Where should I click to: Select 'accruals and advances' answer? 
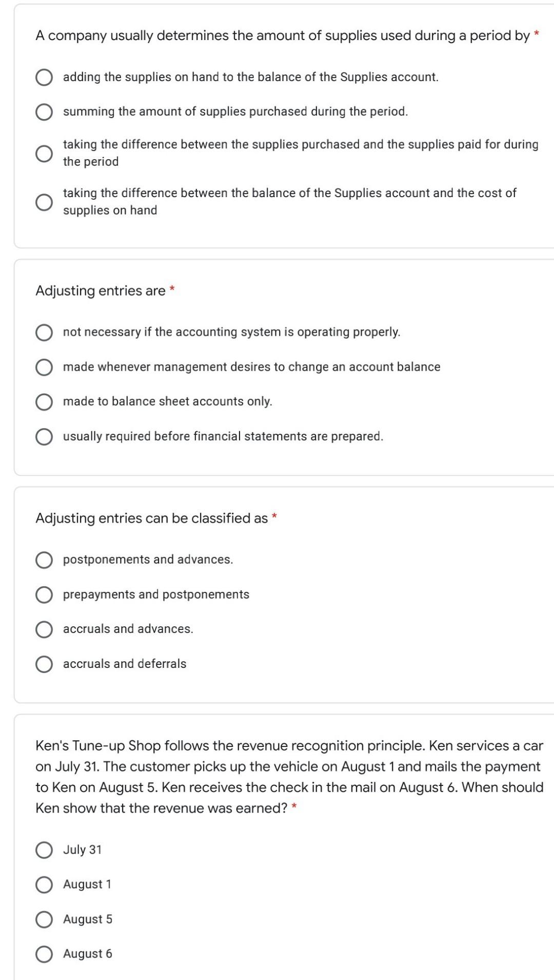click(x=44, y=629)
